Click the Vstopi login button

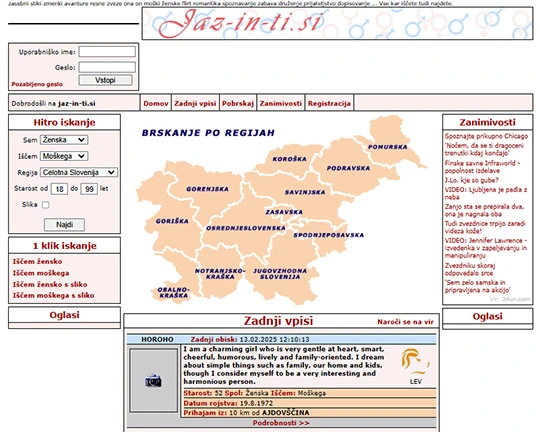coord(105,80)
